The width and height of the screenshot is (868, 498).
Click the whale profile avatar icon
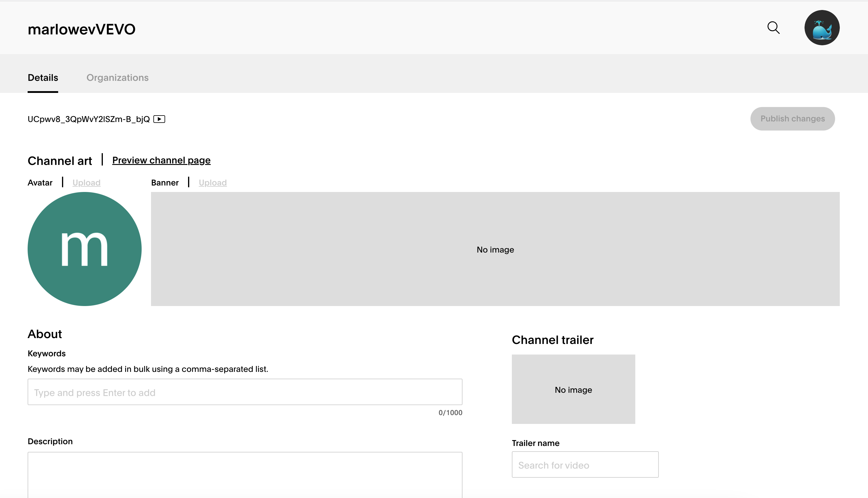[822, 27]
